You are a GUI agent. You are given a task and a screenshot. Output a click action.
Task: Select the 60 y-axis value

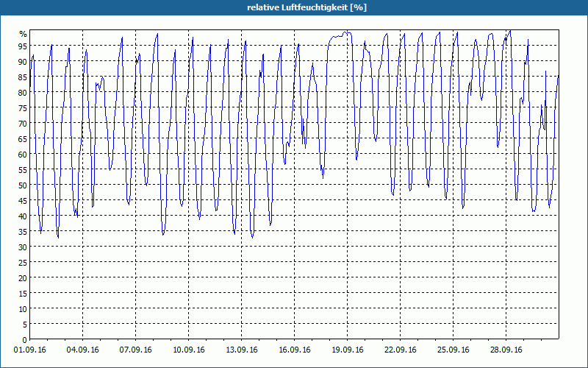click(x=23, y=155)
